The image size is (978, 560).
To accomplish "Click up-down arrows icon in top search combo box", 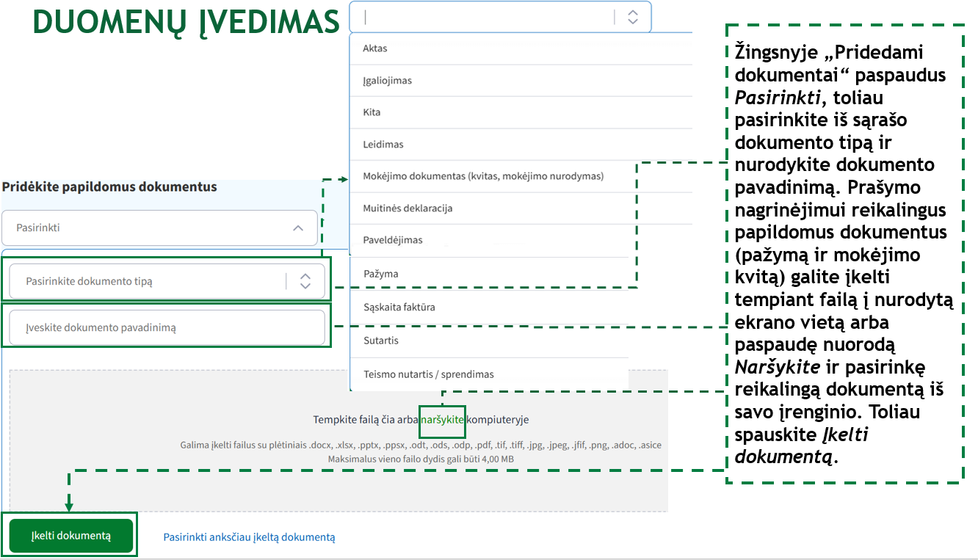I will pyautogui.click(x=633, y=17).
